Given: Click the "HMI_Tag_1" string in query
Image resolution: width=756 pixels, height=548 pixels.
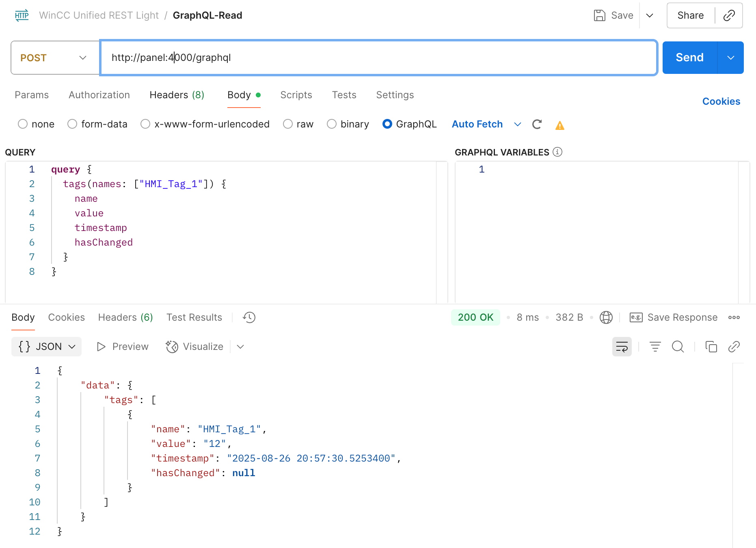Looking at the screenshot, I should pos(171,184).
